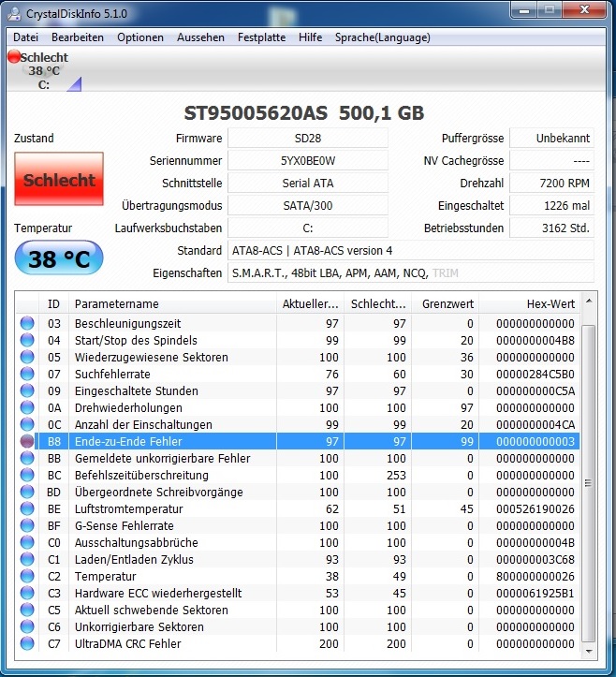Open the Hilfe menu
Screen dimensions: 616x677
click(311, 37)
